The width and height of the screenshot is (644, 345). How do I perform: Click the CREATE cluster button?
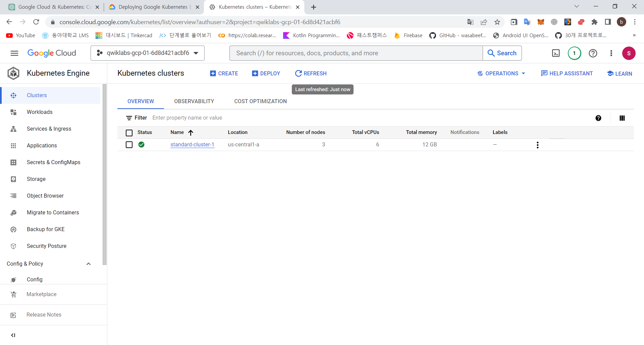coord(224,74)
